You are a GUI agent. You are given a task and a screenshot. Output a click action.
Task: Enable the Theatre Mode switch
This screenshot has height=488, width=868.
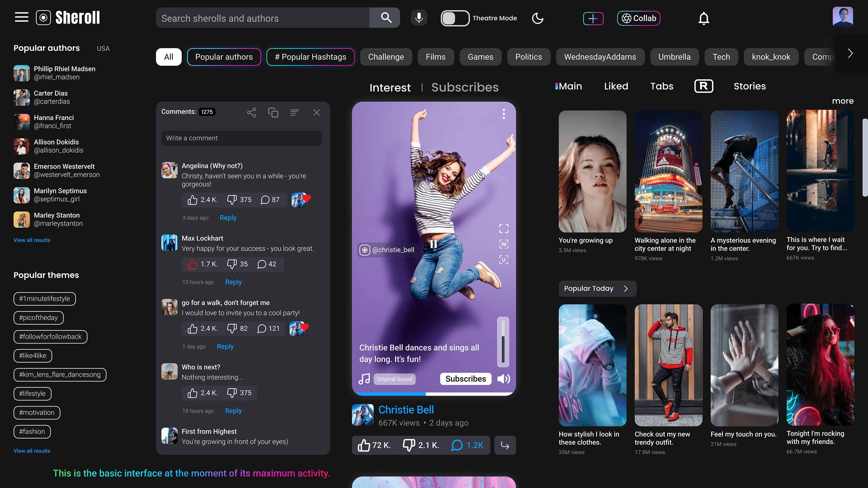click(x=455, y=18)
